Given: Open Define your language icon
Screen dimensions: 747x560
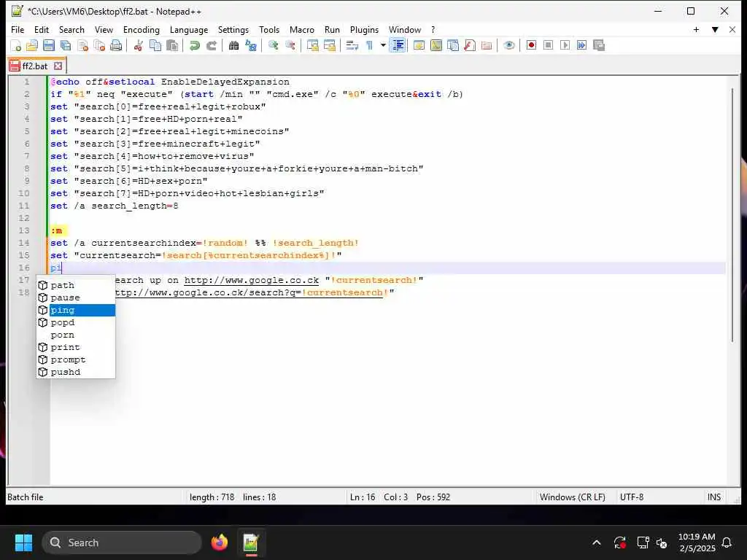Looking at the screenshot, I should (419, 46).
